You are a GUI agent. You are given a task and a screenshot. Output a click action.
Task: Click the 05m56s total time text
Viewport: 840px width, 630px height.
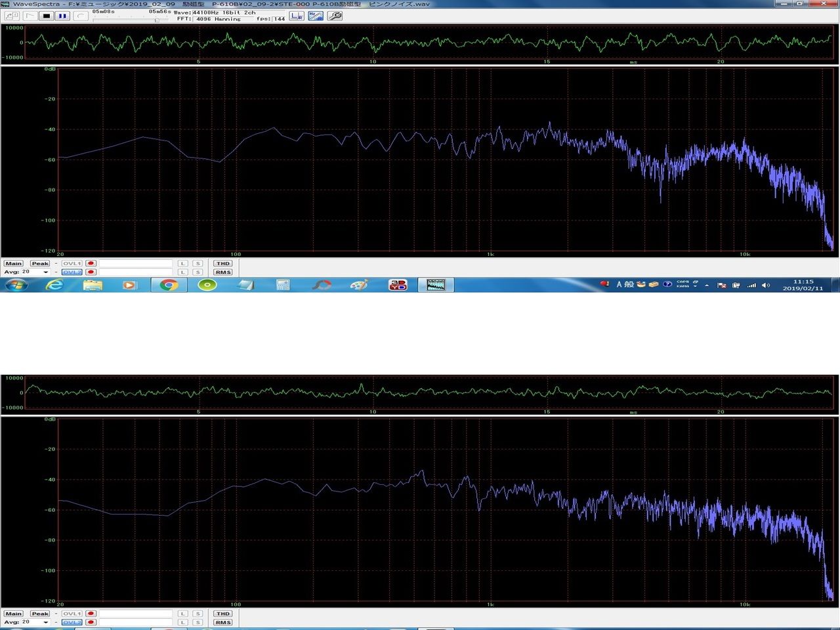pyautogui.click(x=160, y=12)
